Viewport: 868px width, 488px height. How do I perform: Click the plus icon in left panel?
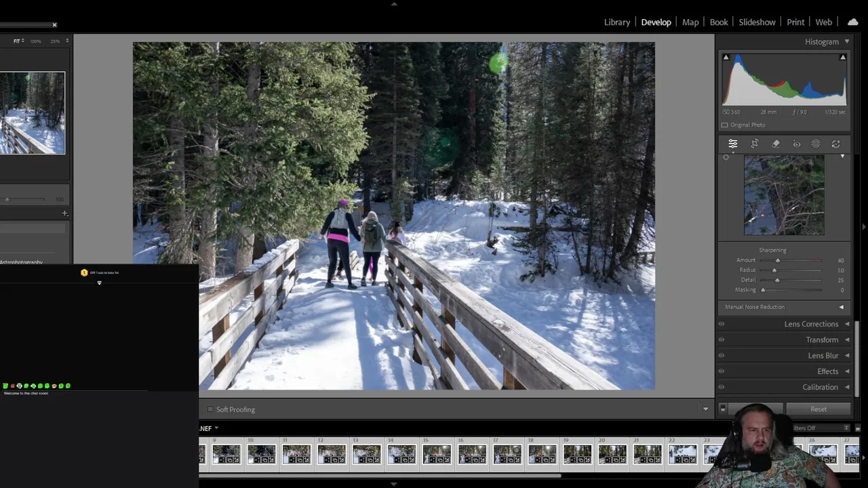[x=64, y=213]
